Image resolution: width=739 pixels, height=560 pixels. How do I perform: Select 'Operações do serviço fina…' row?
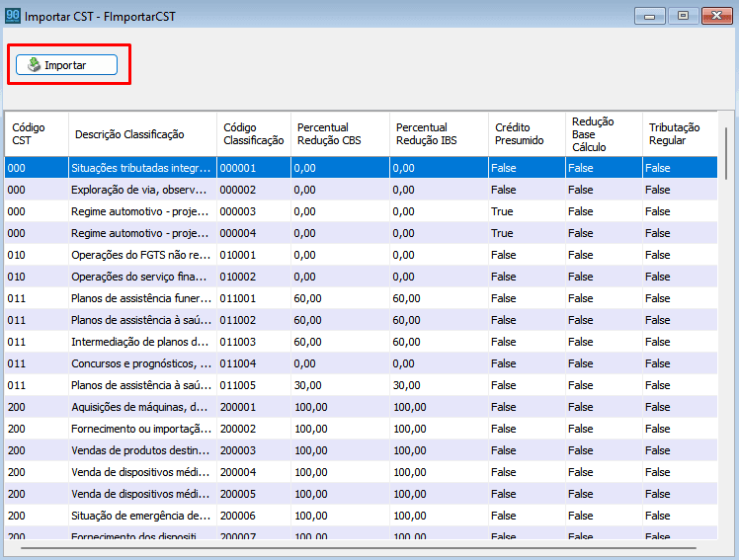[361, 277]
